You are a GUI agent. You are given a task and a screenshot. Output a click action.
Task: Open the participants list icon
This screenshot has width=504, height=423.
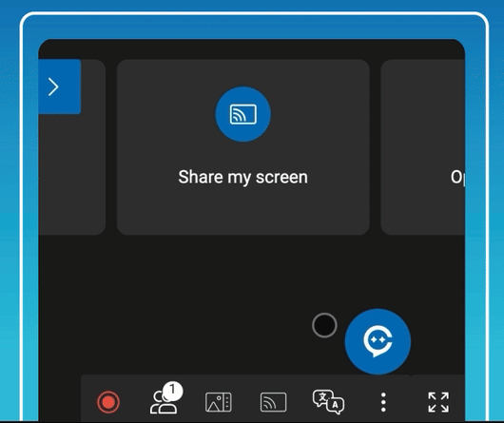(x=164, y=402)
